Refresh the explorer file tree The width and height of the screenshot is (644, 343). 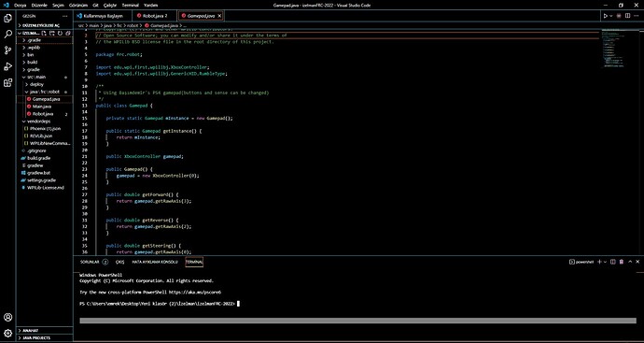click(60, 33)
